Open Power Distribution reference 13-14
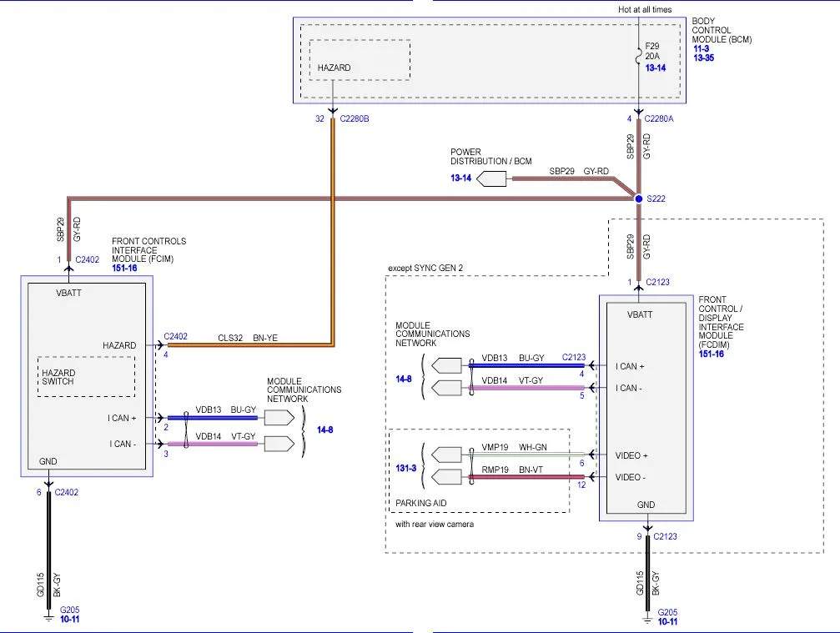Image resolution: width=840 pixels, height=633 pixels. tap(460, 178)
